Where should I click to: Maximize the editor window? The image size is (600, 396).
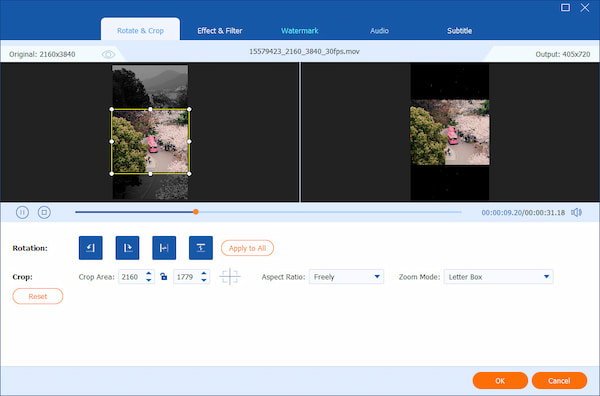click(565, 8)
